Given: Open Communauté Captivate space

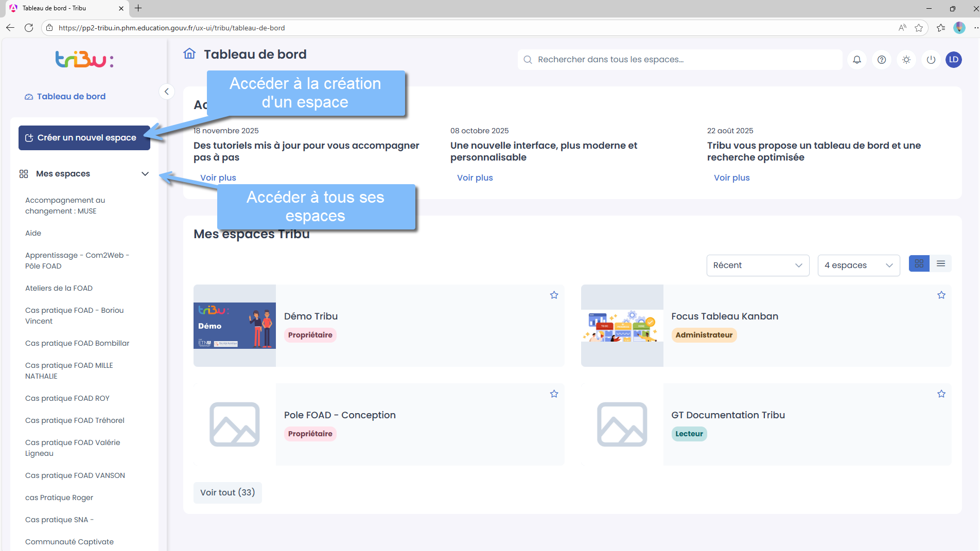Looking at the screenshot, I should (x=69, y=542).
